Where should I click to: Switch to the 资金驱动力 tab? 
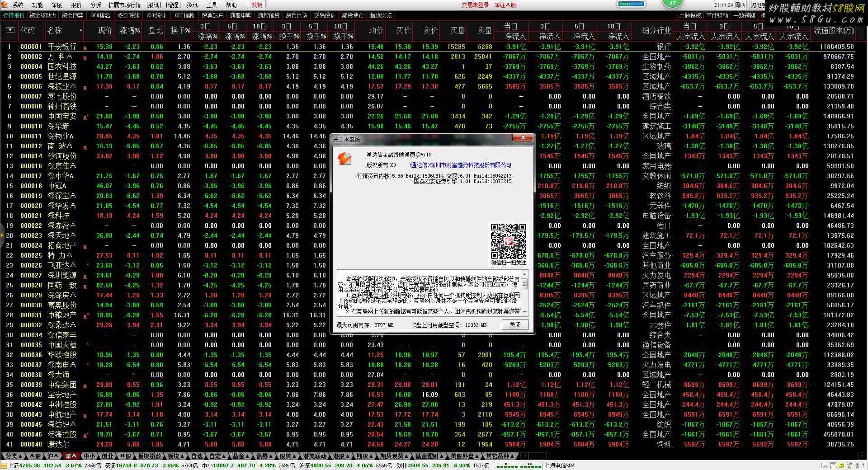tap(43, 15)
